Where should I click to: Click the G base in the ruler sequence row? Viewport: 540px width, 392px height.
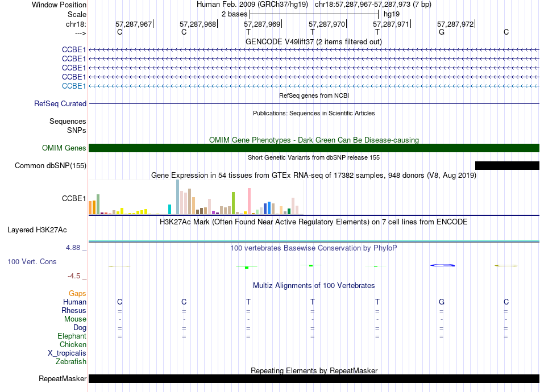(x=442, y=32)
